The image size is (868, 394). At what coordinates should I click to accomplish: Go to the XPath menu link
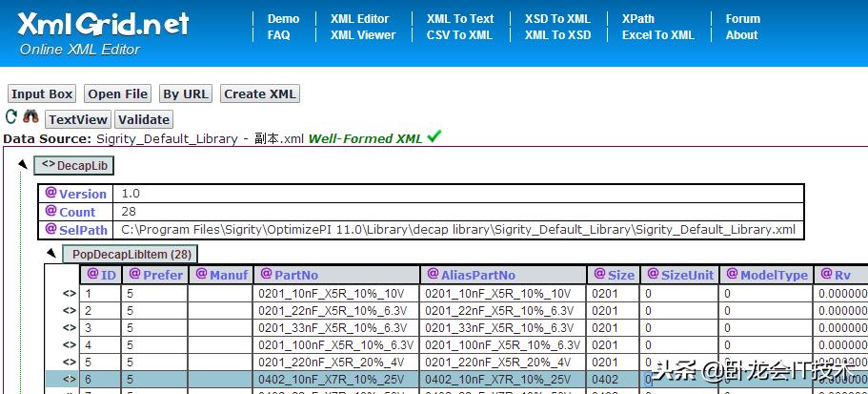(x=637, y=18)
